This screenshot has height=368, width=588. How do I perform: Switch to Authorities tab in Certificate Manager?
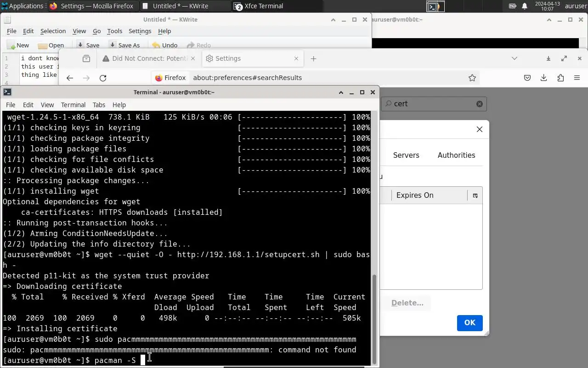456,155
